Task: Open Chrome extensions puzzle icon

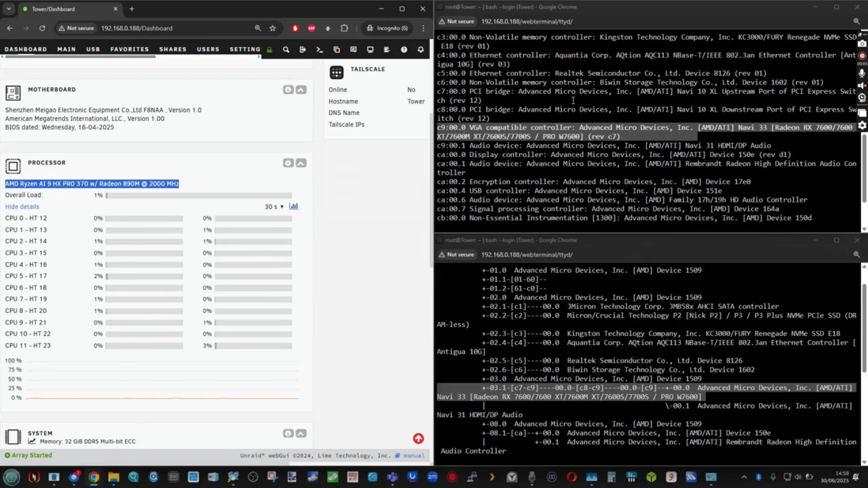Action: [x=344, y=28]
